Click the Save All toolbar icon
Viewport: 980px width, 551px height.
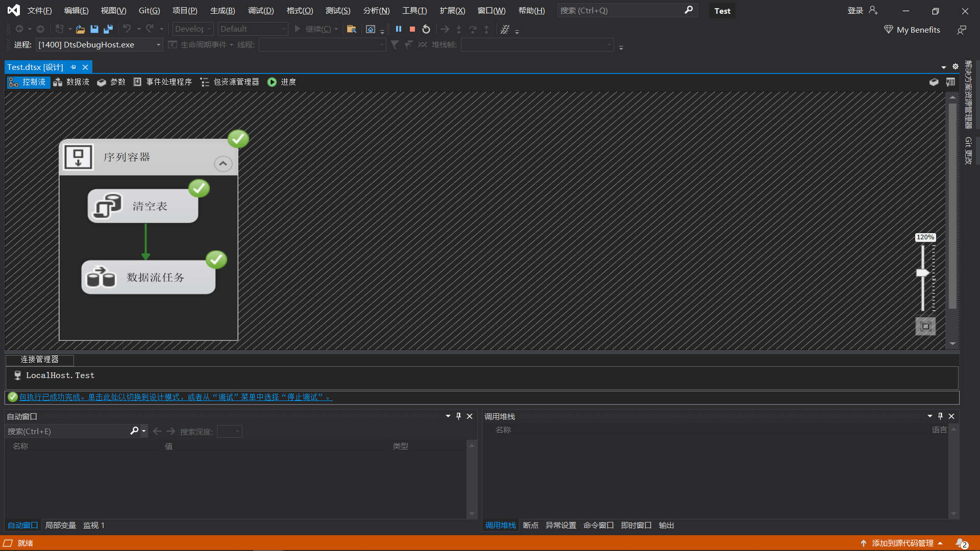point(108,29)
